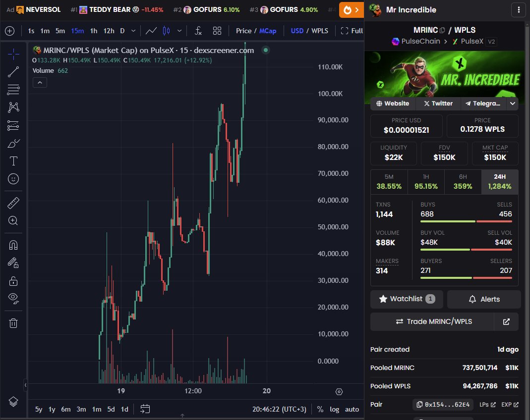Add a symbol with plus icon

click(10, 31)
